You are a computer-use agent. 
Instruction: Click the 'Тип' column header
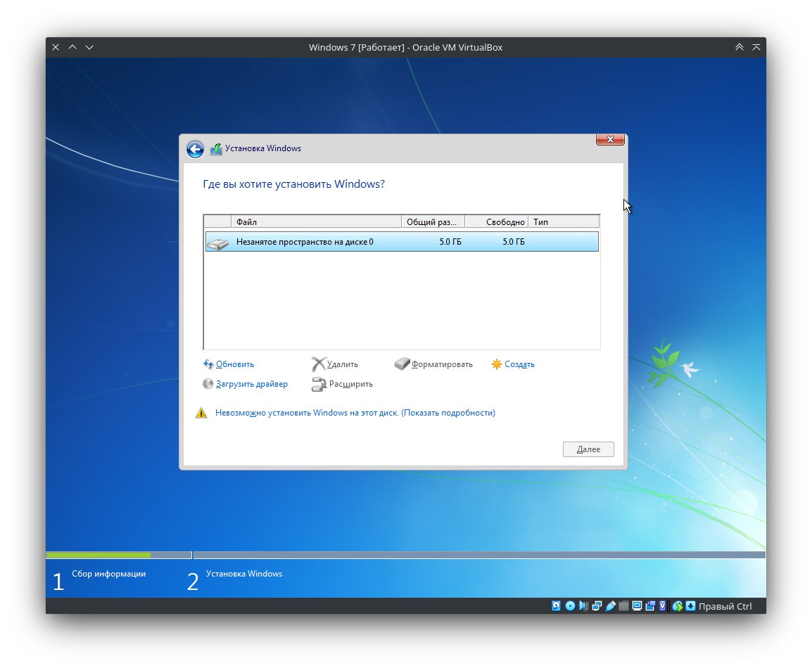tap(564, 222)
